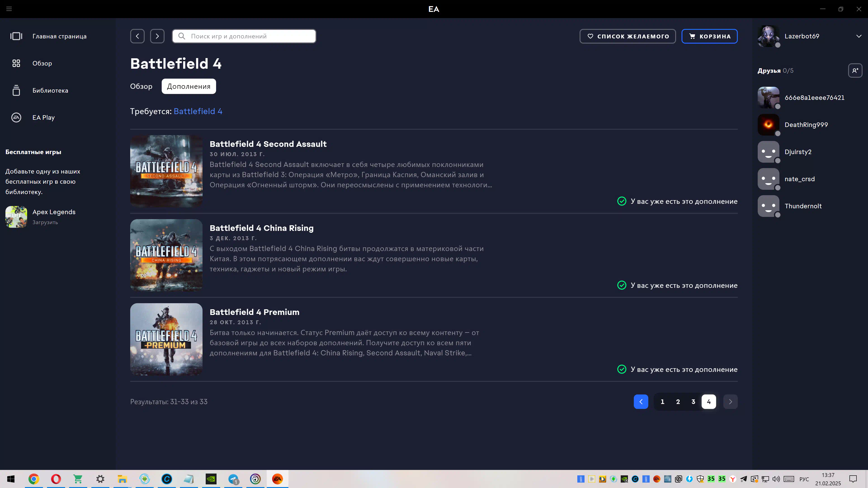
Task: Open Telegram from the taskbar
Action: point(233,479)
